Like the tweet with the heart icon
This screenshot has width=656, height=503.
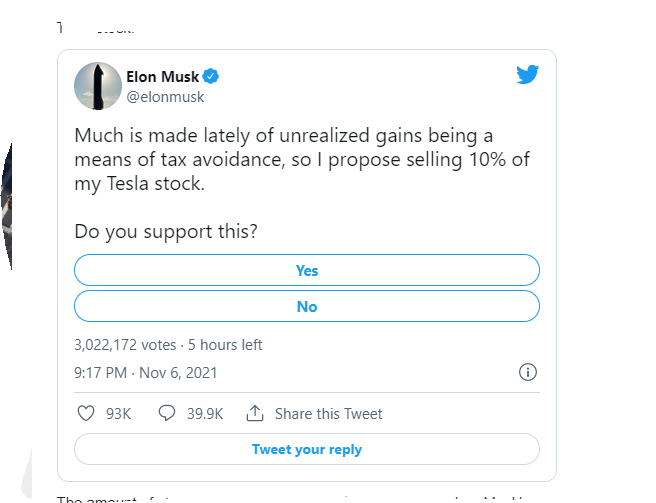(86, 413)
